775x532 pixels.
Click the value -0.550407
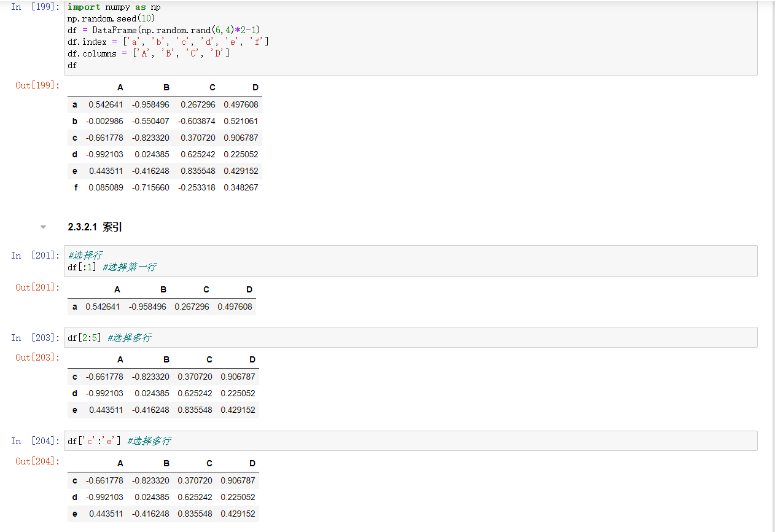tap(150, 121)
